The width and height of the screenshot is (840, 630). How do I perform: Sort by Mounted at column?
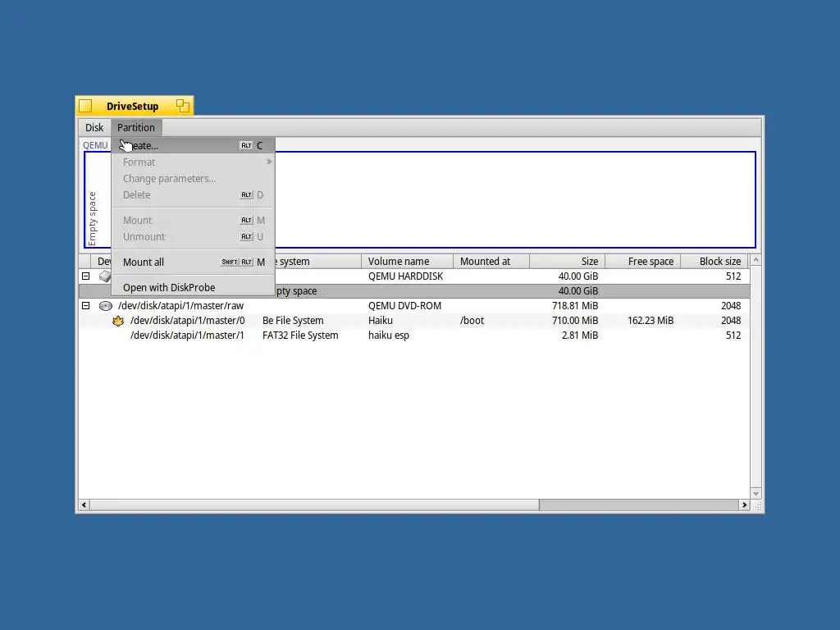coord(491,262)
